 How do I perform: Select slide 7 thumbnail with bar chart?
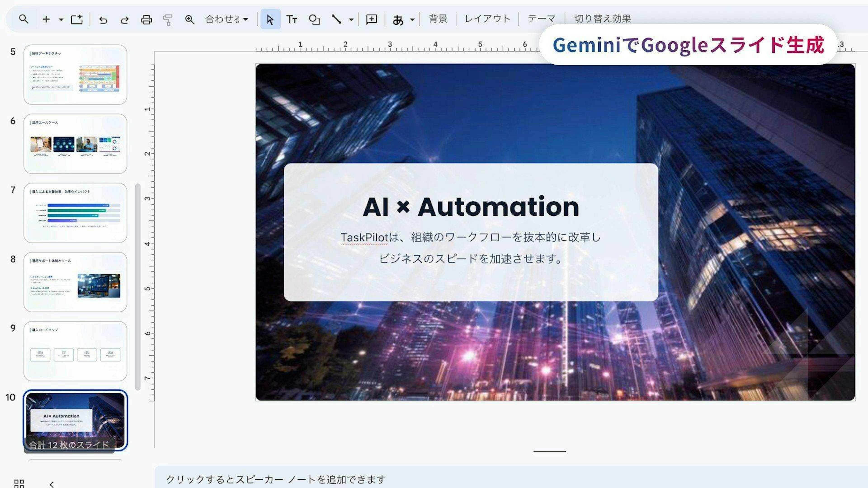point(75,213)
